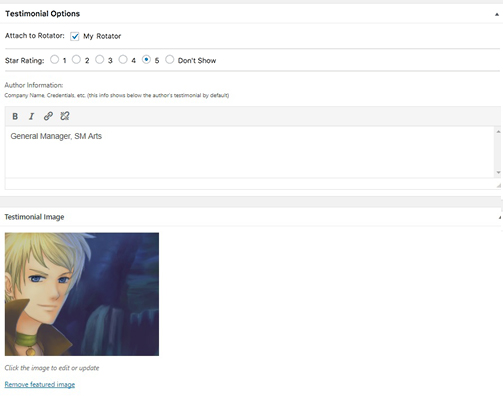Select star rating 1
This screenshot has width=503, height=396.
coord(54,60)
